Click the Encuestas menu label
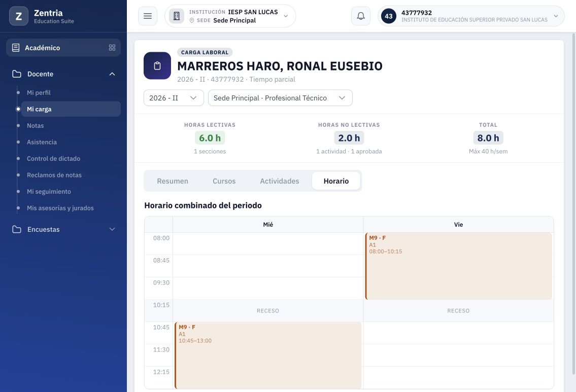The image size is (576, 392). coord(43,229)
